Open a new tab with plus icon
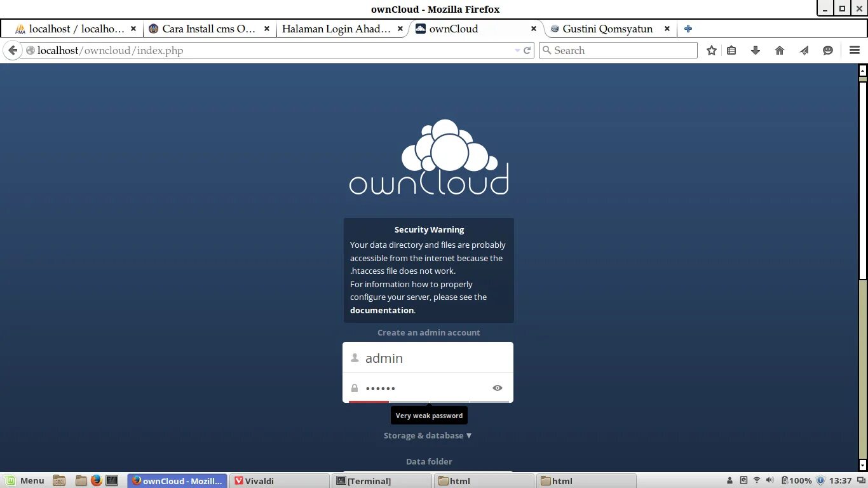Image resolution: width=868 pixels, height=488 pixels. [688, 29]
